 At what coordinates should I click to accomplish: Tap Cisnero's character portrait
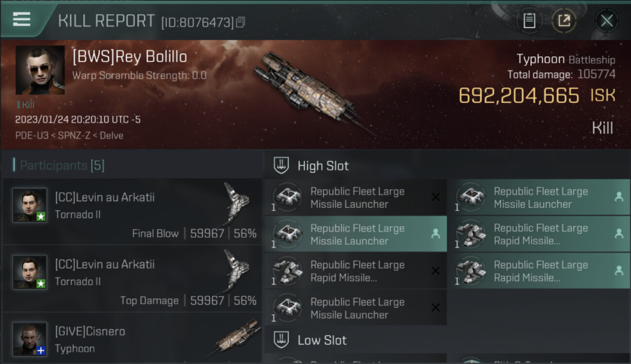coord(30,339)
